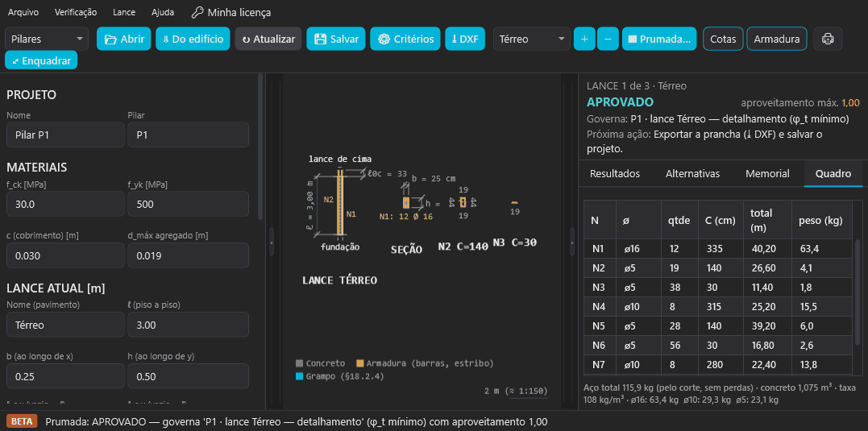The height and width of the screenshot is (431, 868).
Task: Click the printer icon in the toolbar
Action: pos(828,39)
